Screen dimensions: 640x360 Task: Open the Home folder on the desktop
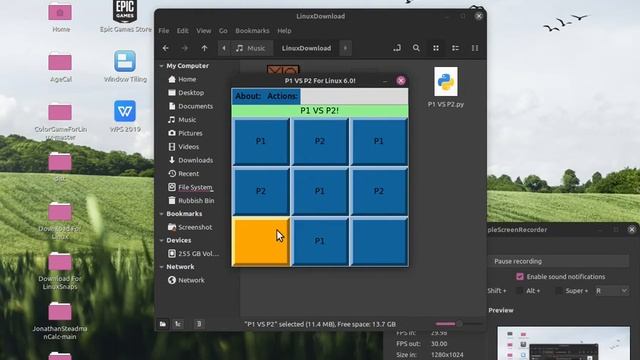click(60, 17)
